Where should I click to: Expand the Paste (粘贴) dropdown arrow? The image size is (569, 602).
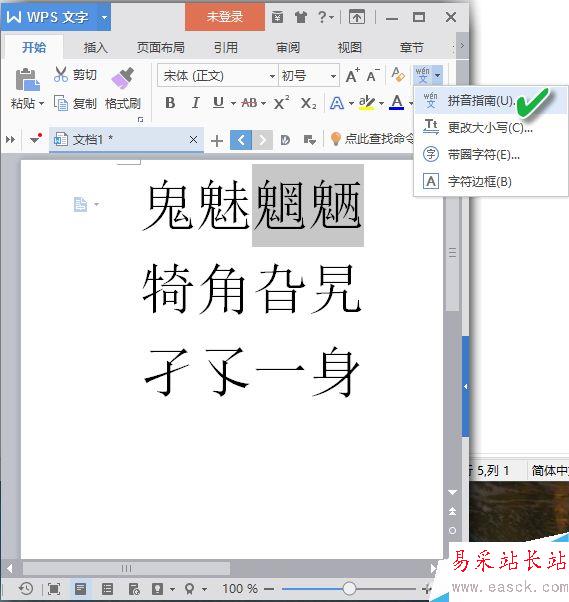(x=41, y=103)
